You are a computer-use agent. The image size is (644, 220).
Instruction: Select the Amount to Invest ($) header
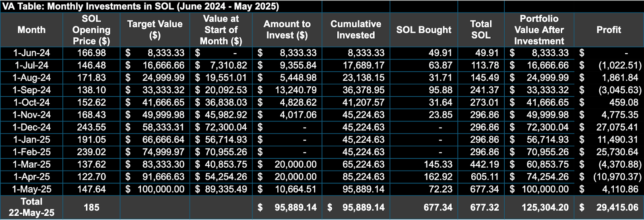click(287, 30)
